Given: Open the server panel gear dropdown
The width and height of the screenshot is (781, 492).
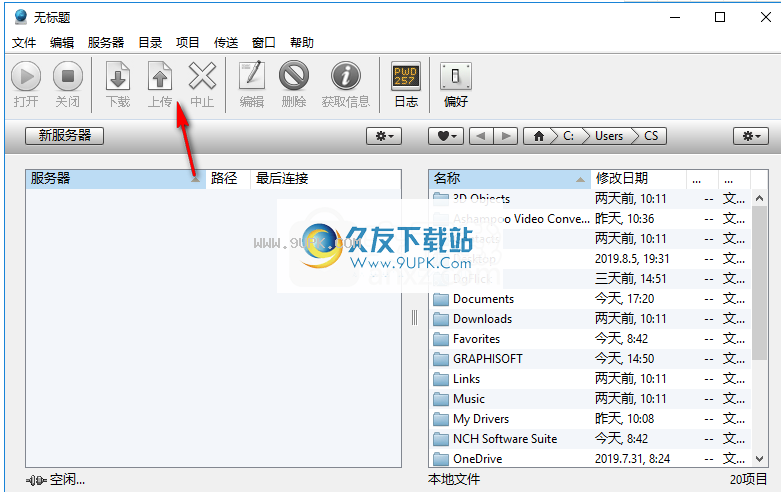Looking at the screenshot, I should coord(384,136).
